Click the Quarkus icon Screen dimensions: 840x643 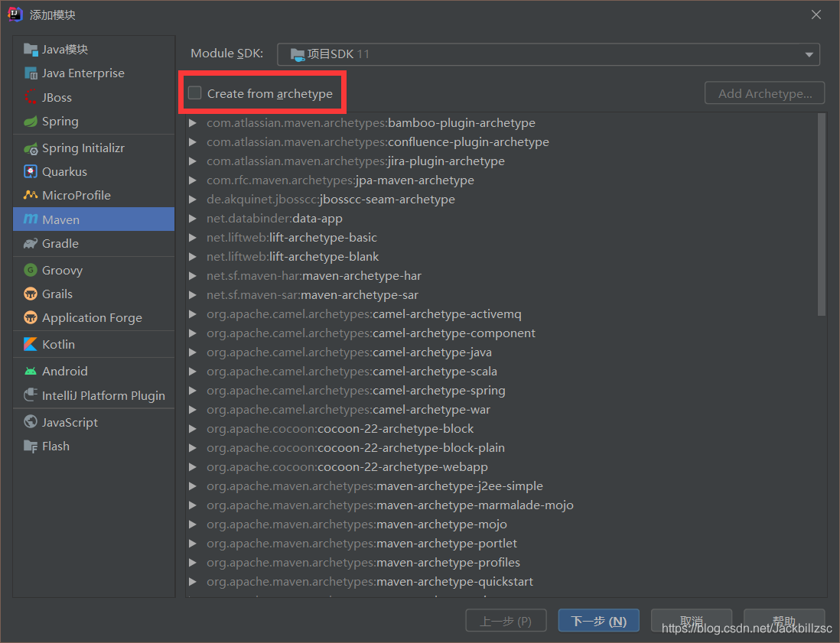tap(31, 172)
